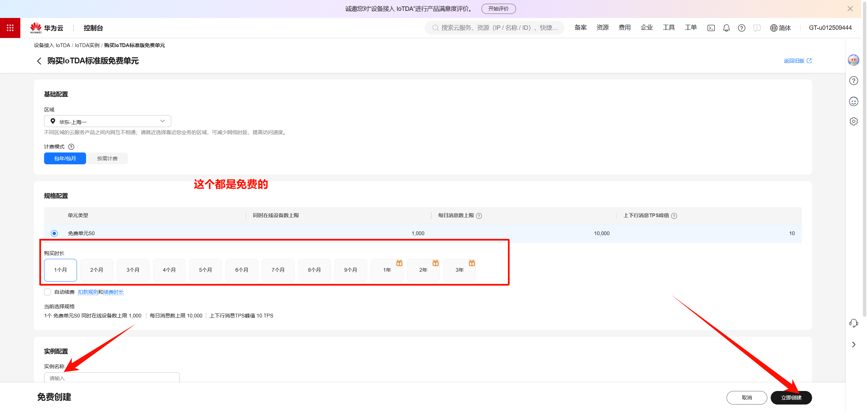This screenshot has height=413, width=868.
Task: Go to 控制台 console
Action: tap(93, 28)
